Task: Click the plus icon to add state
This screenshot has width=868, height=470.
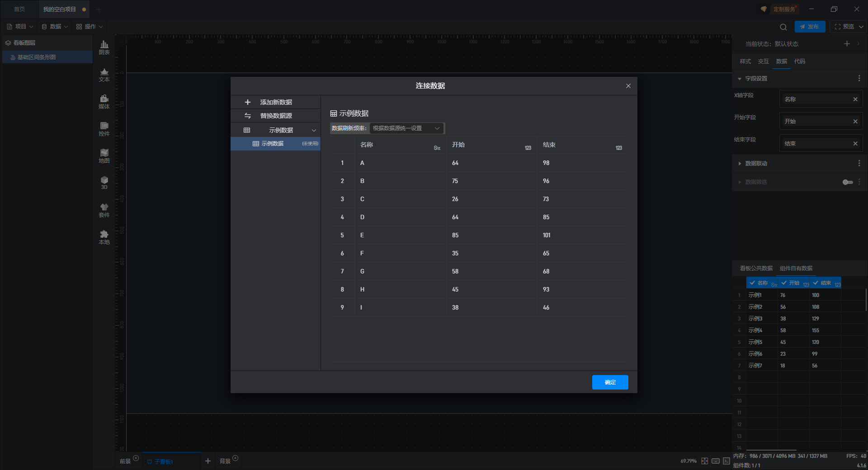Action: (x=847, y=44)
